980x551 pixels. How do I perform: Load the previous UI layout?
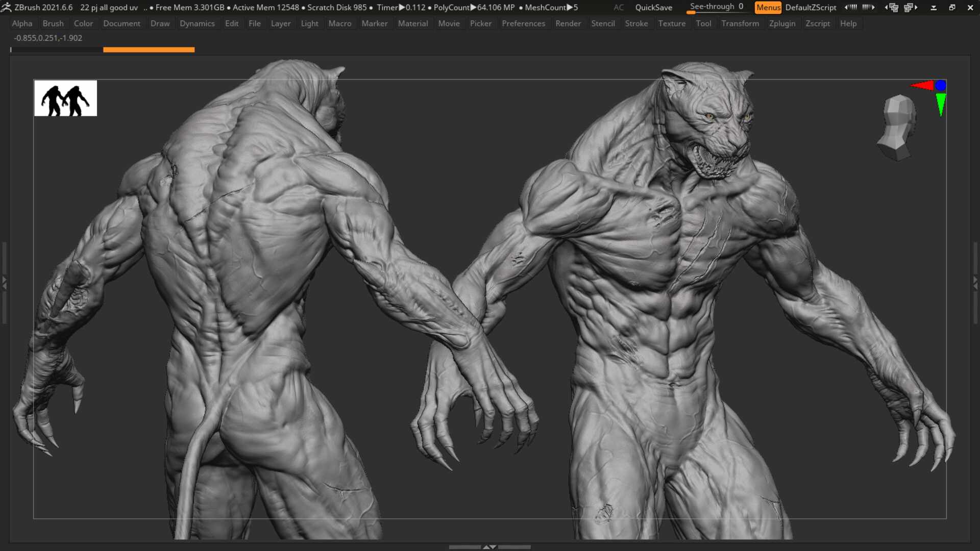click(x=892, y=7)
